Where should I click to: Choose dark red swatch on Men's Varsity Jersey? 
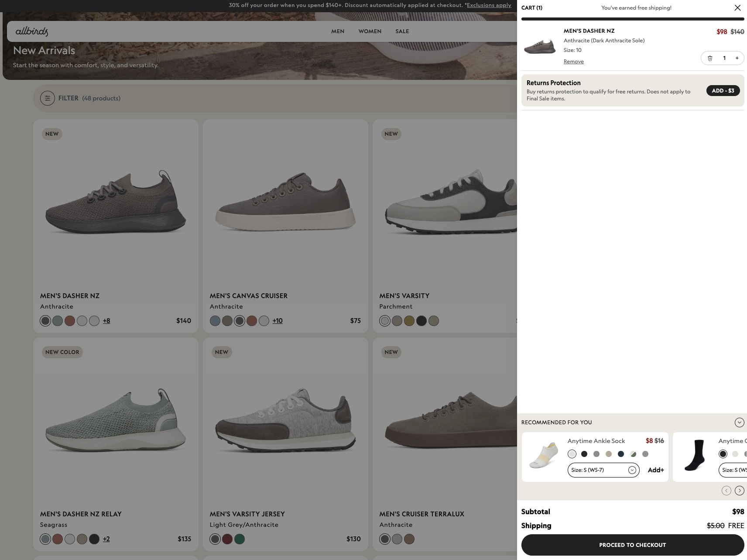tap(227, 539)
